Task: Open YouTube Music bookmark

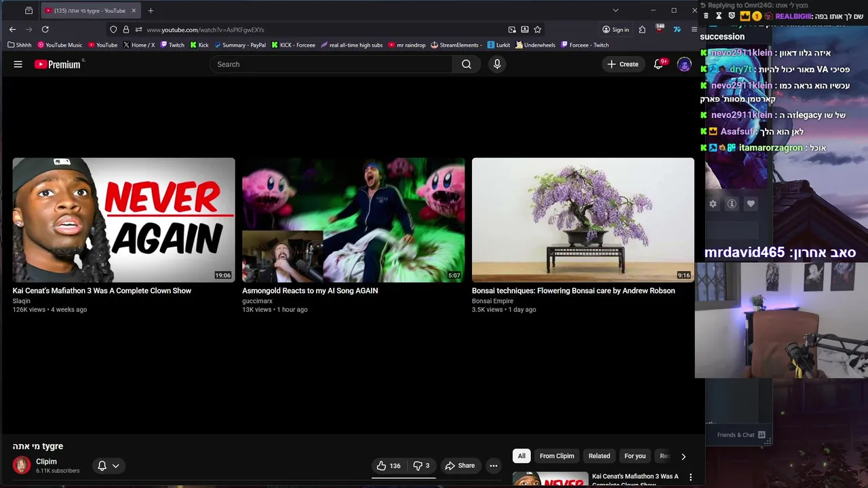Action: pos(60,45)
